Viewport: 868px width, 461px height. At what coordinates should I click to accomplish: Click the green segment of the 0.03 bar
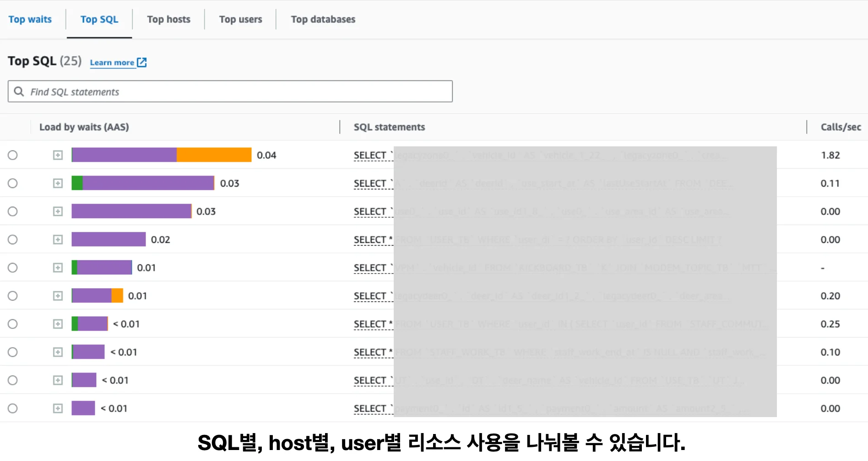(x=77, y=183)
